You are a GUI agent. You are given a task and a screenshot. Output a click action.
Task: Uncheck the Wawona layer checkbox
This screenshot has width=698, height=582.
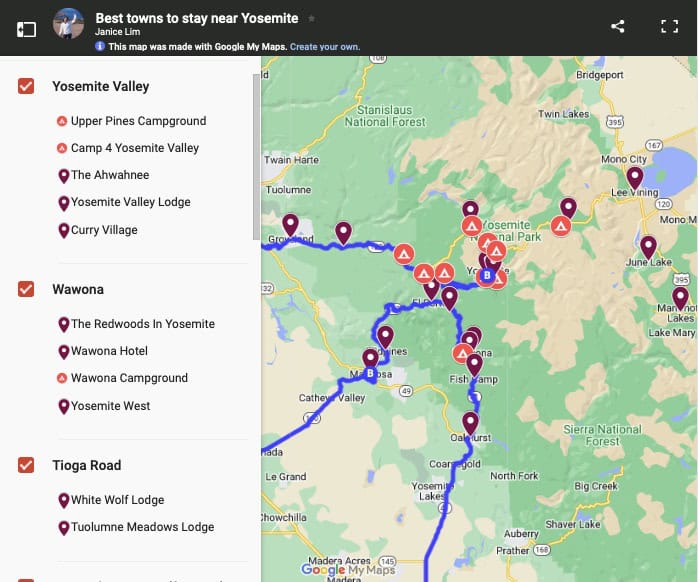pos(26,289)
